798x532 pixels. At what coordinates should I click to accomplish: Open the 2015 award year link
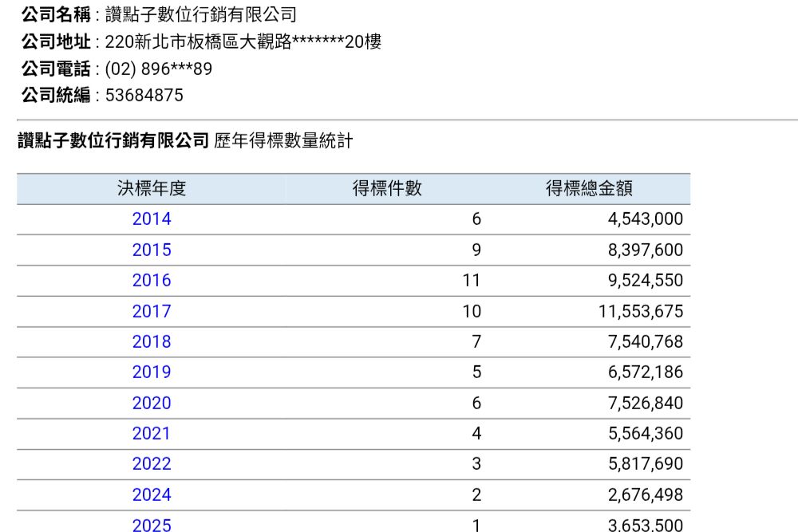[152, 250]
